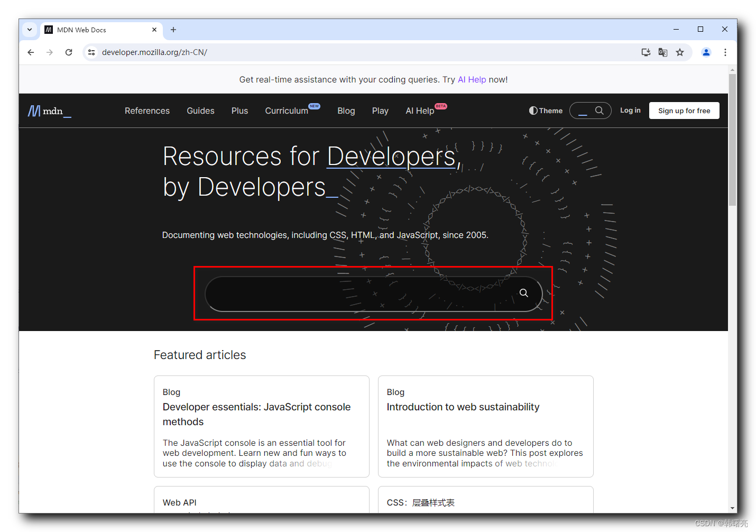Screen dimensions: 756x532
Task: Click Blog label on console methods card
Action: pos(171,392)
